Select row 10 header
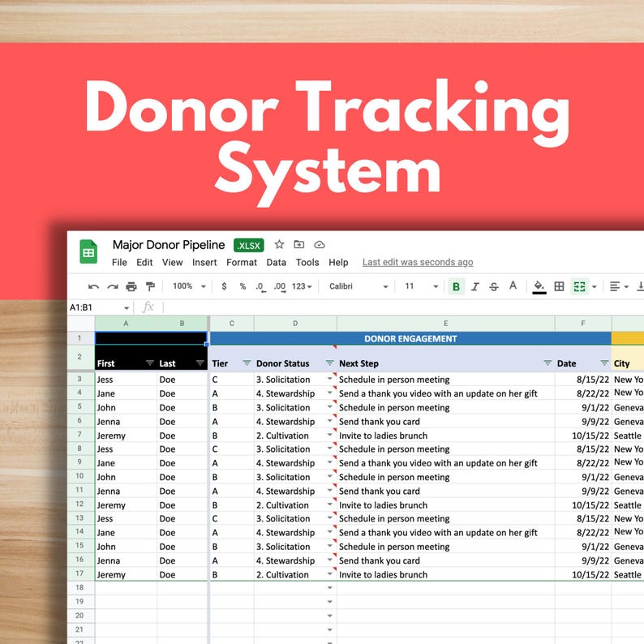Viewport: 644px width, 644px height. pos(79,476)
